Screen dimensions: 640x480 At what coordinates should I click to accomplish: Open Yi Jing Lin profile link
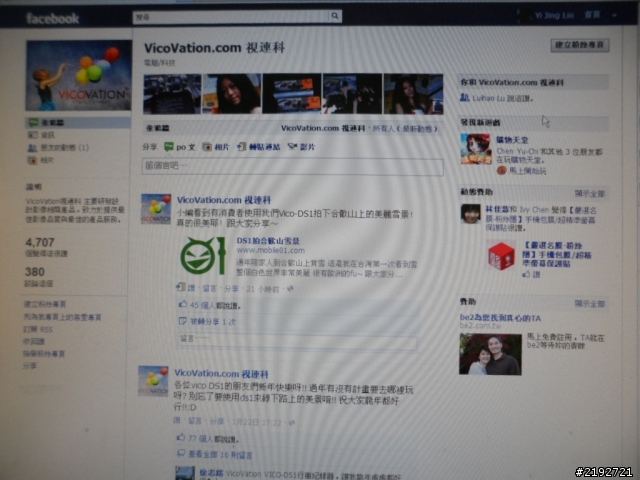click(x=554, y=16)
